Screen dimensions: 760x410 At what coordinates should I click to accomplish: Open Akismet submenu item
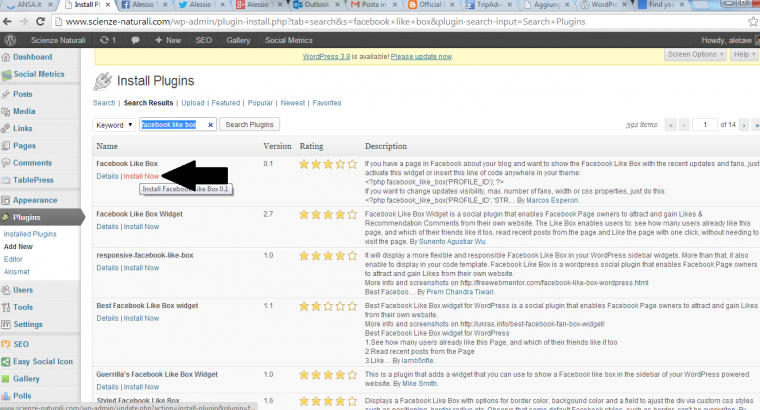[16, 272]
